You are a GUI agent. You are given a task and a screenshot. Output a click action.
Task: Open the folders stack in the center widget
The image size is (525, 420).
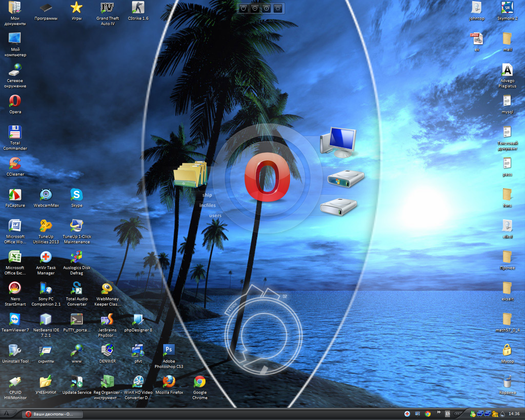(190, 174)
